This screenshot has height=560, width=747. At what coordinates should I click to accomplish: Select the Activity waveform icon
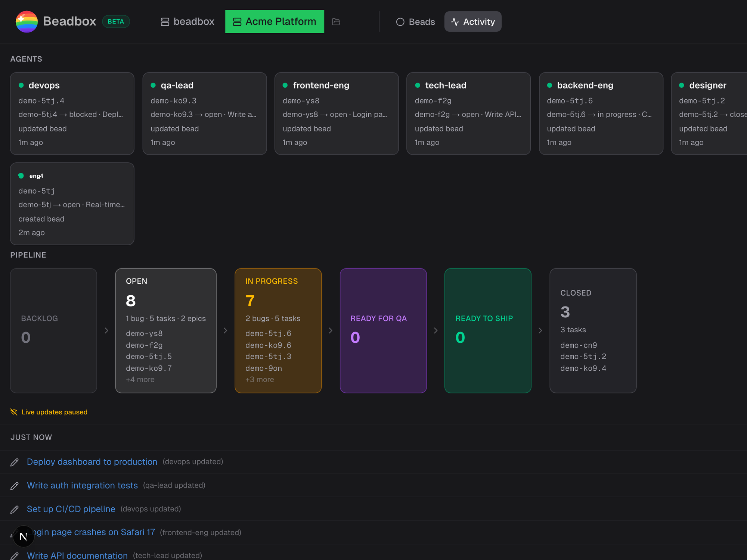tap(455, 22)
